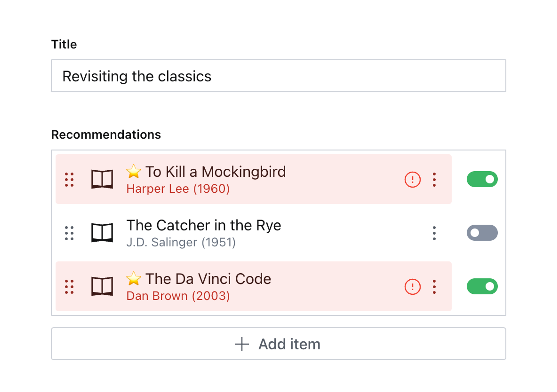Select The Catcher in the Rye title
Image resolution: width=557 pixels, height=392 pixels.
(x=204, y=225)
